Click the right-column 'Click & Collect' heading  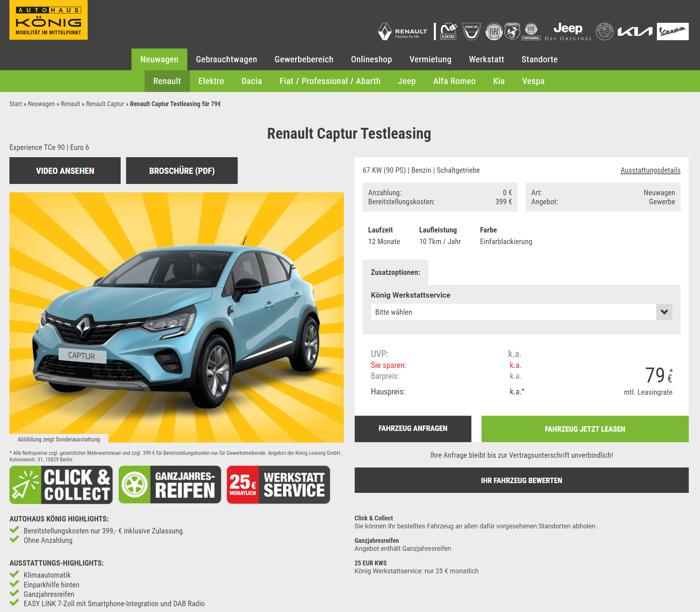pyautogui.click(x=374, y=518)
